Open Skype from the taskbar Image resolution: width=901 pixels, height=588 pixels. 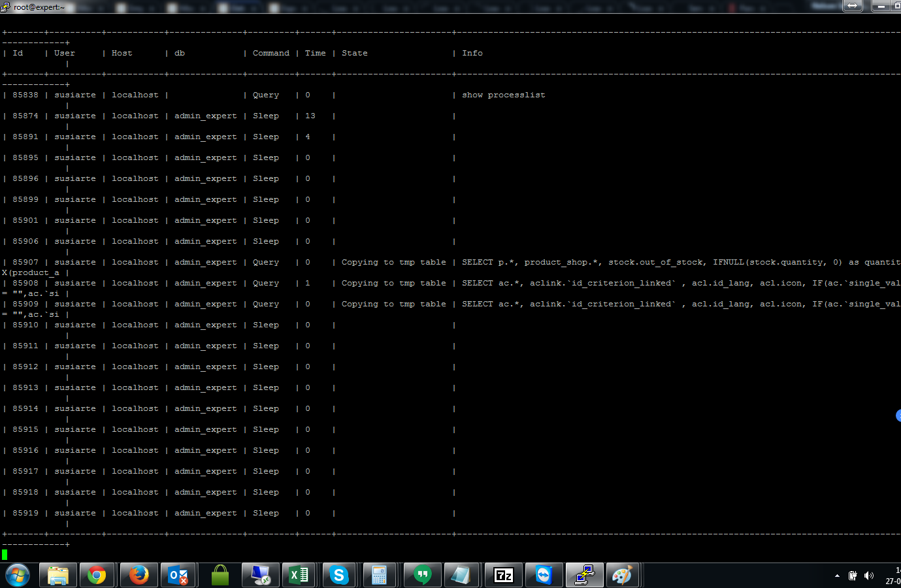coord(339,576)
